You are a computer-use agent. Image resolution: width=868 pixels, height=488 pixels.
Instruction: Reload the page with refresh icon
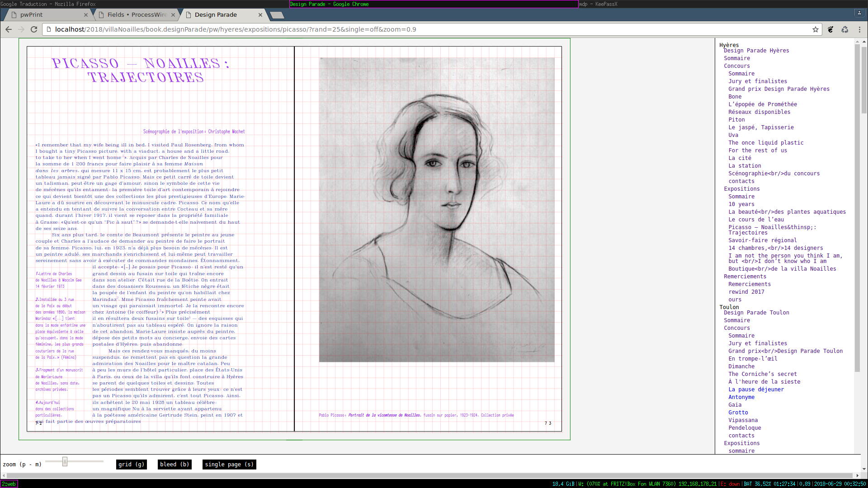[x=34, y=29]
